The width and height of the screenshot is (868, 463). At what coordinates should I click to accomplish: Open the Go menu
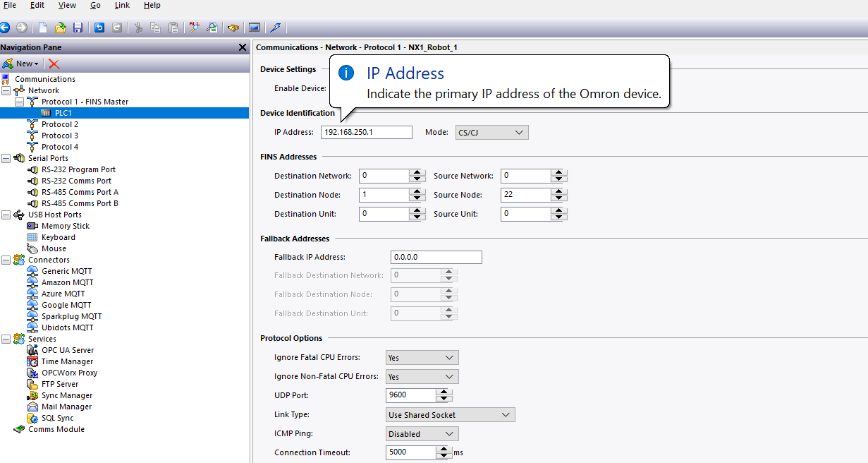click(95, 5)
